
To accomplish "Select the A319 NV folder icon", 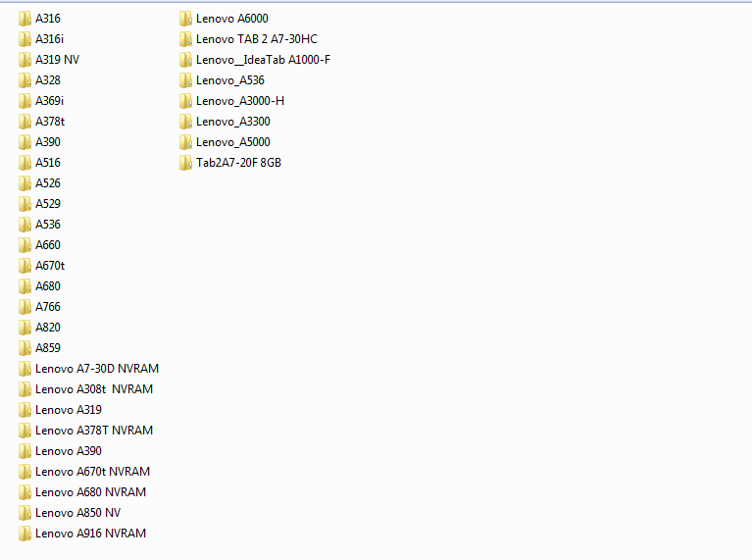I will point(25,60).
